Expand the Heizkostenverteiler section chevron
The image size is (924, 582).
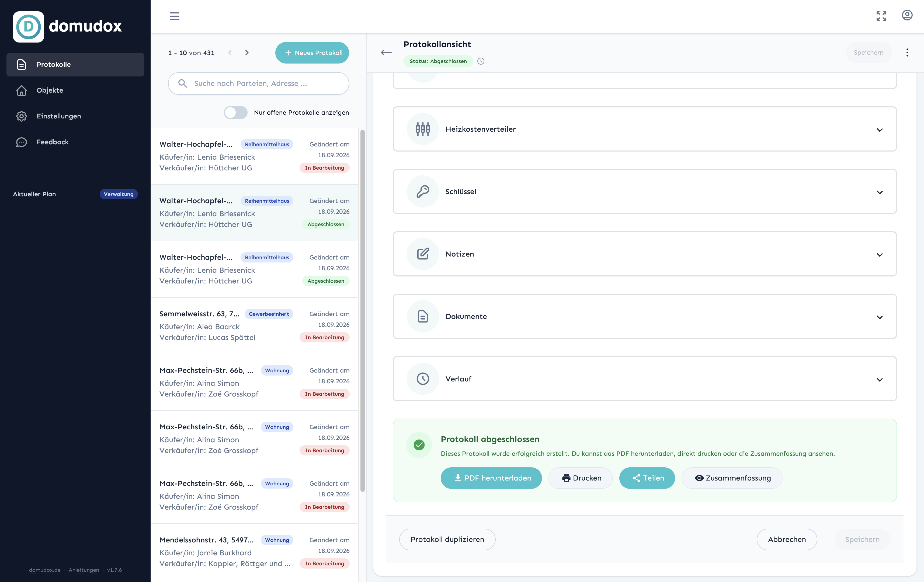point(880,130)
